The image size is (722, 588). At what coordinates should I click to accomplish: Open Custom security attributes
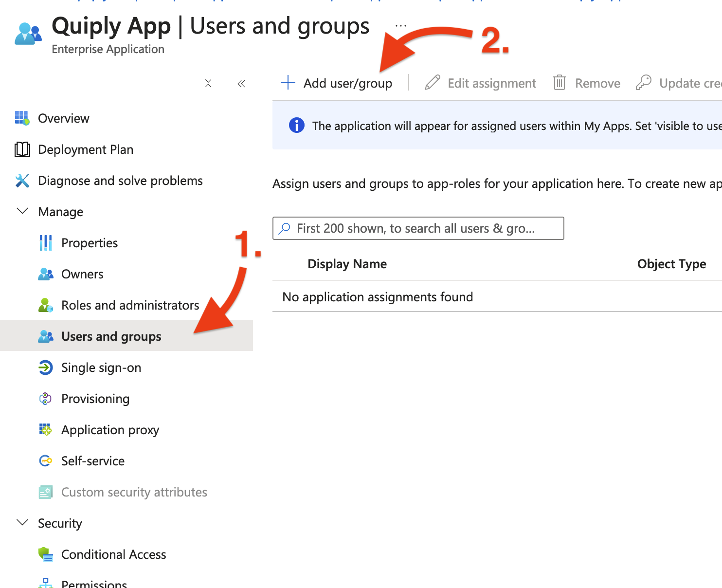(134, 492)
